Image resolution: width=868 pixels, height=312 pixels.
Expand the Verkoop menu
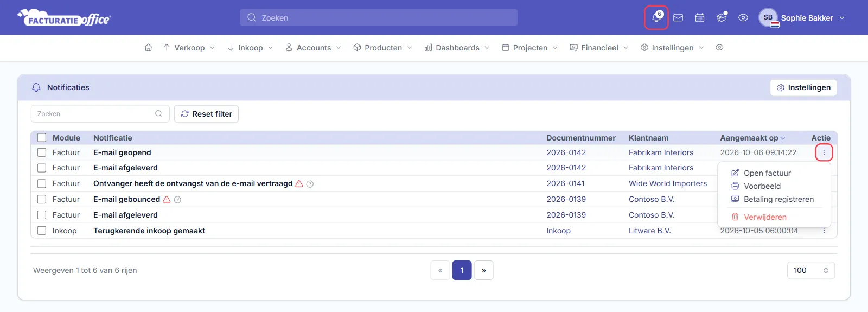click(189, 48)
